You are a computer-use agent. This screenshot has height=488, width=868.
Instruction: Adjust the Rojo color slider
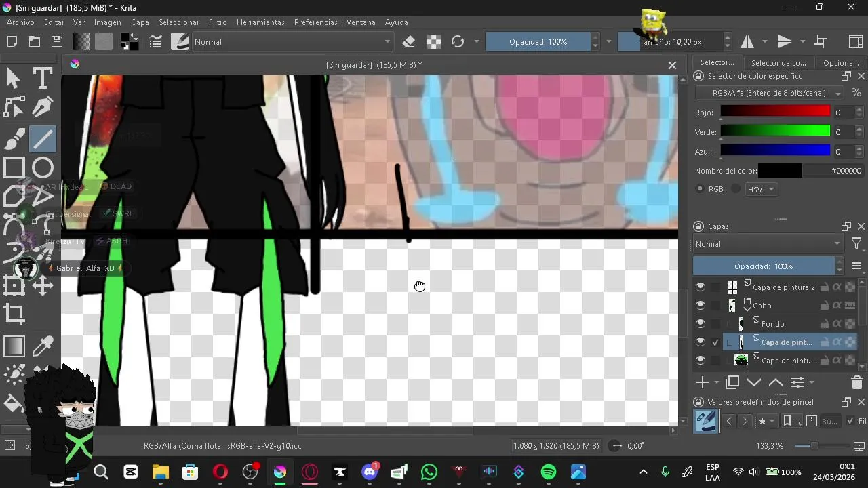click(775, 112)
